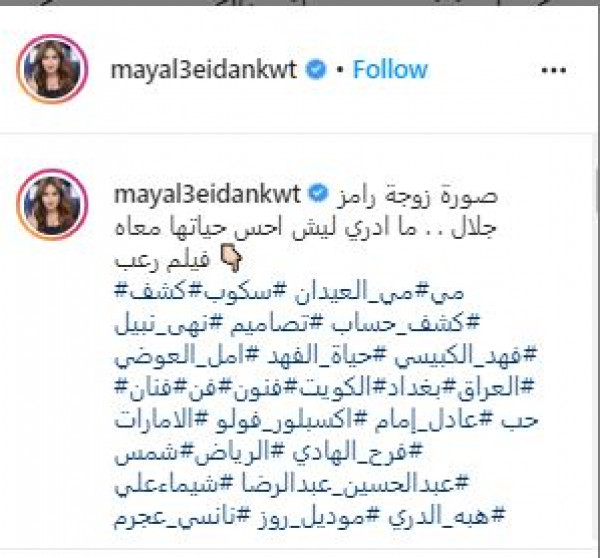Open the three-dot more options menu
Image resolution: width=600 pixels, height=558 pixels.
point(553,70)
